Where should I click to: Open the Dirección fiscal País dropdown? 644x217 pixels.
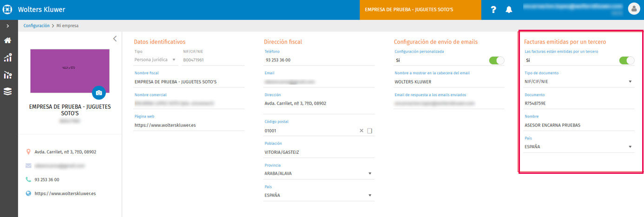319,196
